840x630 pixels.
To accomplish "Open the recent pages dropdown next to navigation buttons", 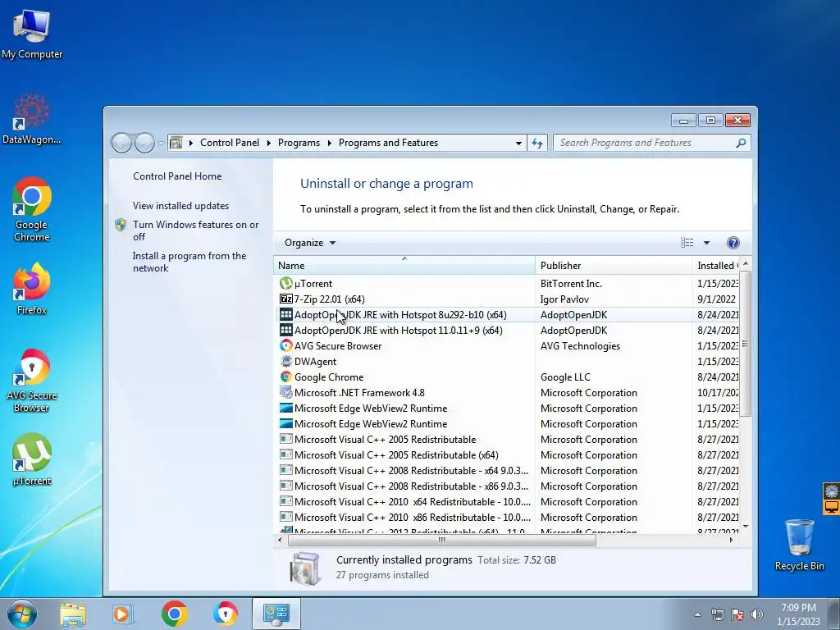I will click(161, 143).
